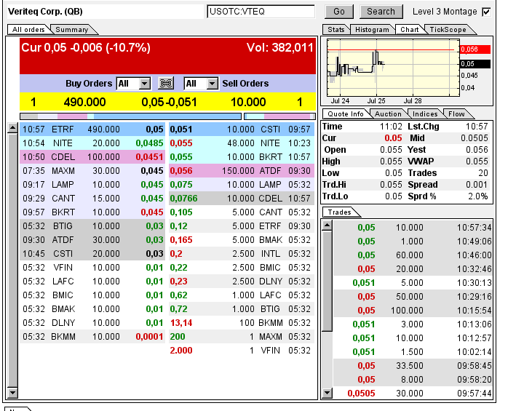
Task: Click the link icon between order filters
Action: coord(167,84)
